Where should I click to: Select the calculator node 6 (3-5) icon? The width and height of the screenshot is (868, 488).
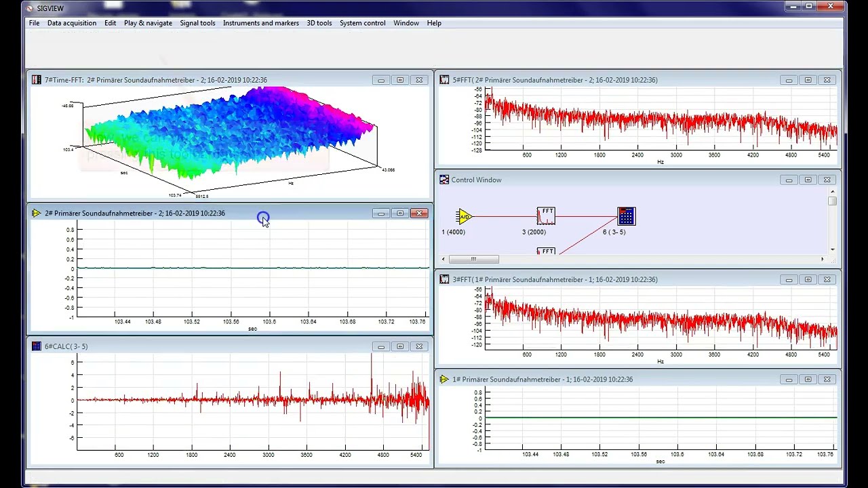coord(627,216)
